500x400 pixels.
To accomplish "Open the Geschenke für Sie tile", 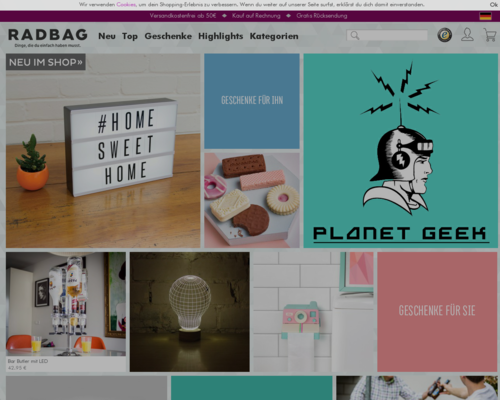I will [437, 312].
